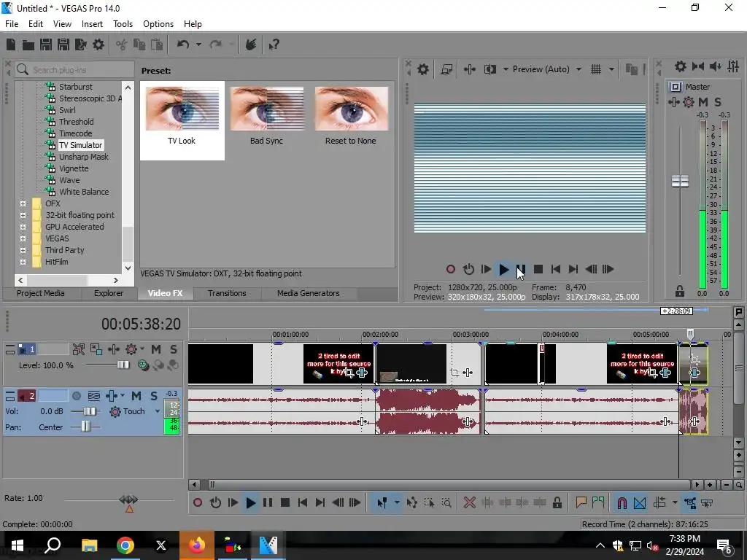Pause playback in the preview window
This screenshot has width=747, height=560.
(521, 269)
